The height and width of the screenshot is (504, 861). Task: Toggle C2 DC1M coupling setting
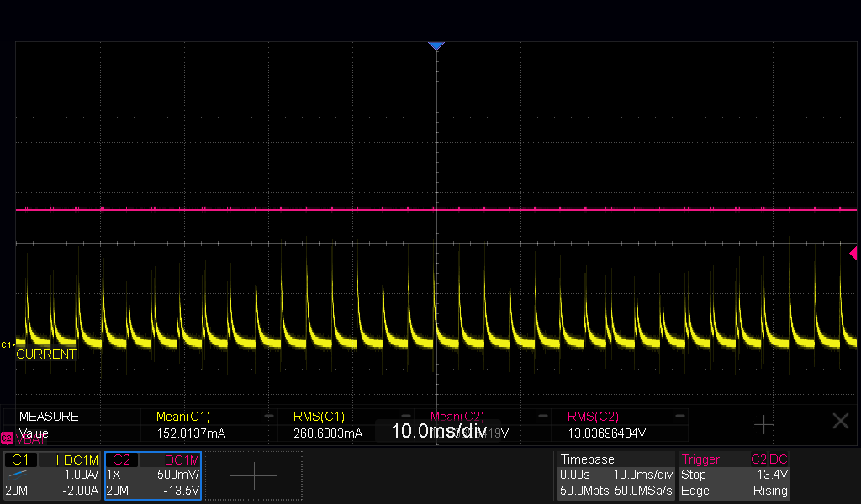[182, 460]
